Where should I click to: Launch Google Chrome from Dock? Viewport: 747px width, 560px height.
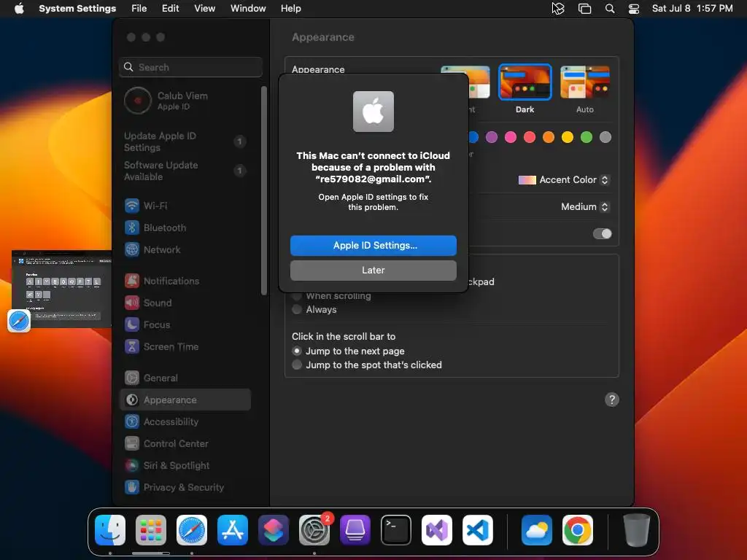(578, 529)
